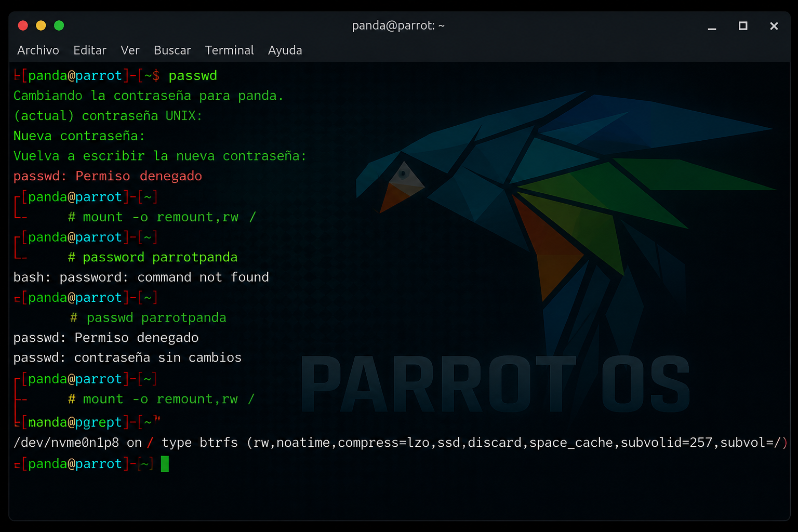Viewport: 798px width, 532px height.
Task: Click the first '# mount -o remount,rw /' command
Action: (x=162, y=217)
